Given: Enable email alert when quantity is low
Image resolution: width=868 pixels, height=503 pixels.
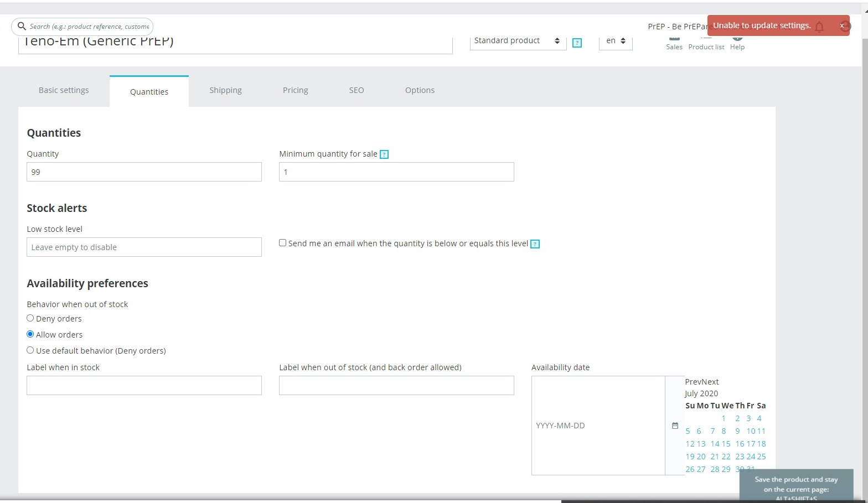Looking at the screenshot, I should click(x=282, y=243).
